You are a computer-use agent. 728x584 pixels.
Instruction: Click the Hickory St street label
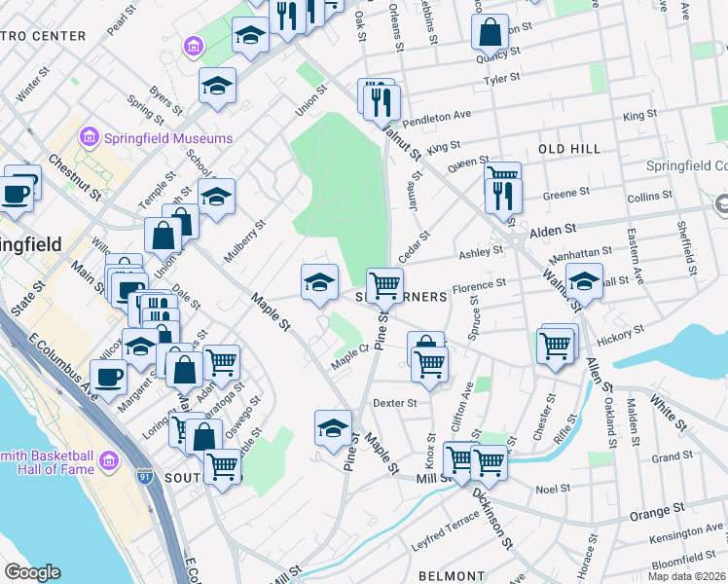pos(621,335)
